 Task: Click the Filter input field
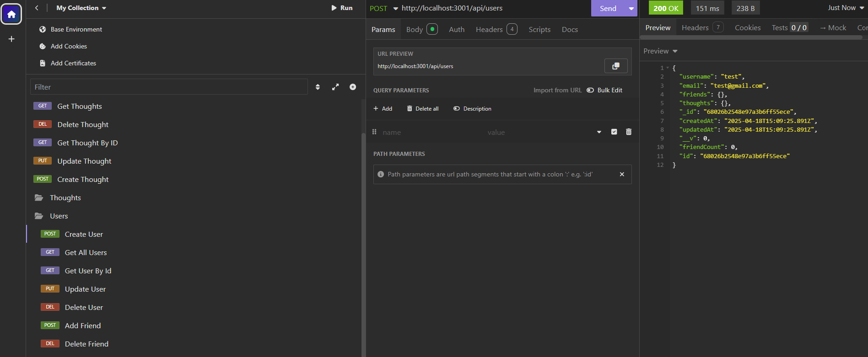169,87
